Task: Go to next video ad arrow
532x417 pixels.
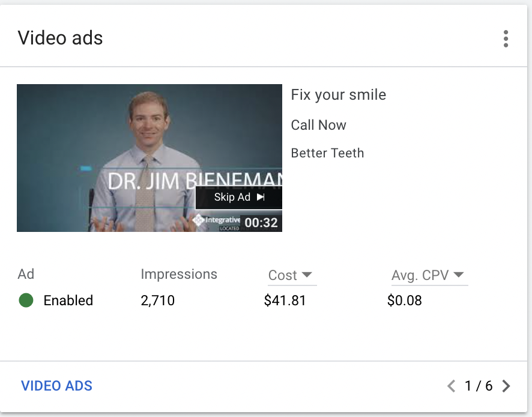Action: pos(506,386)
